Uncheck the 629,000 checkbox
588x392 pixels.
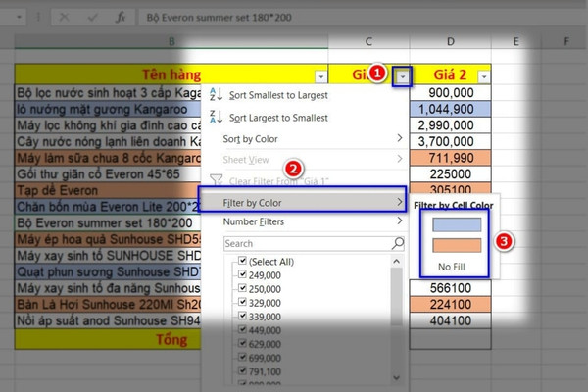coord(243,343)
